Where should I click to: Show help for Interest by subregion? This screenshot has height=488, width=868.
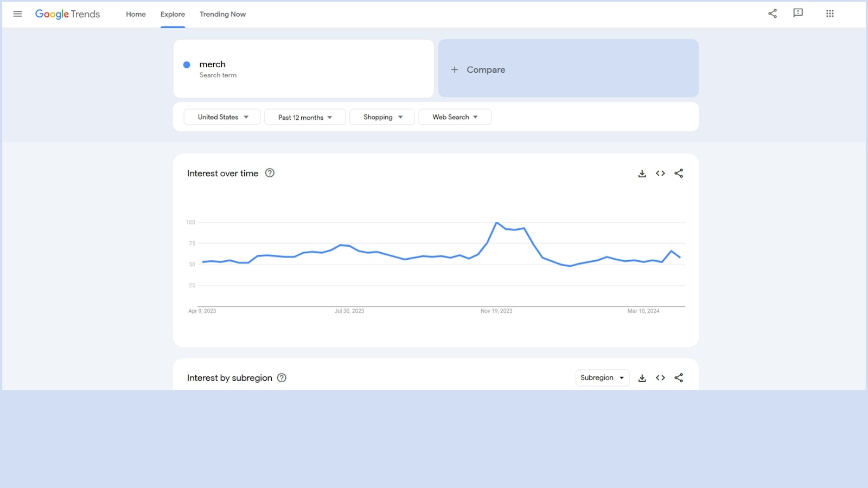click(x=282, y=378)
